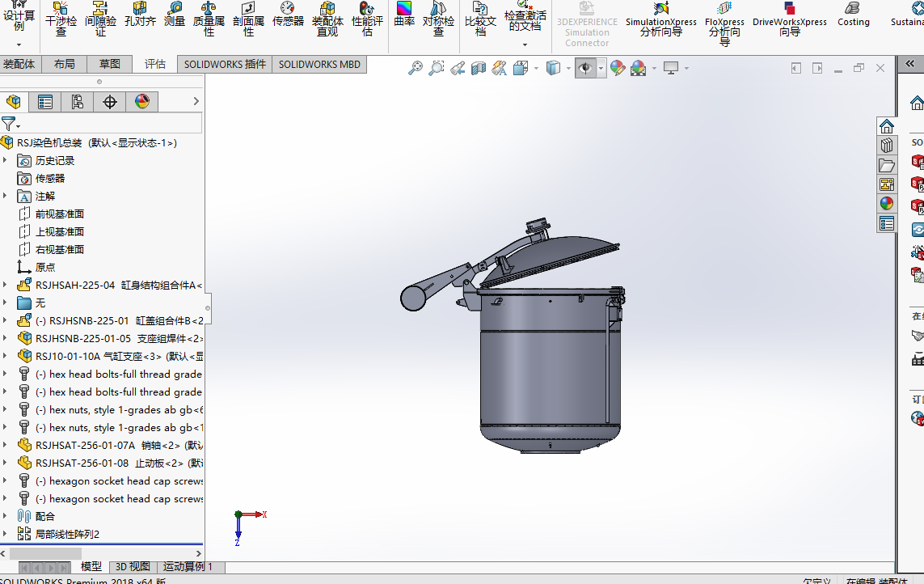This screenshot has height=584, width=924.
Task: Open Section Properties (剖面属性)
Action: pos(248,19)
